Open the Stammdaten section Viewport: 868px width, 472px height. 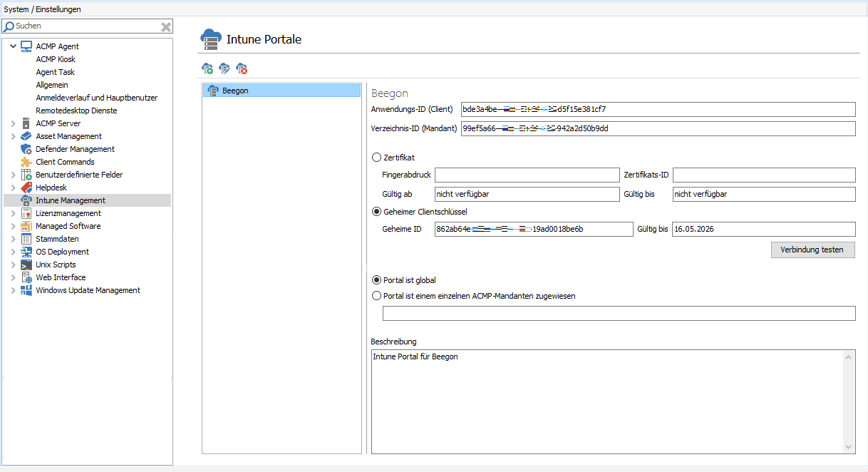click(56, 238)
